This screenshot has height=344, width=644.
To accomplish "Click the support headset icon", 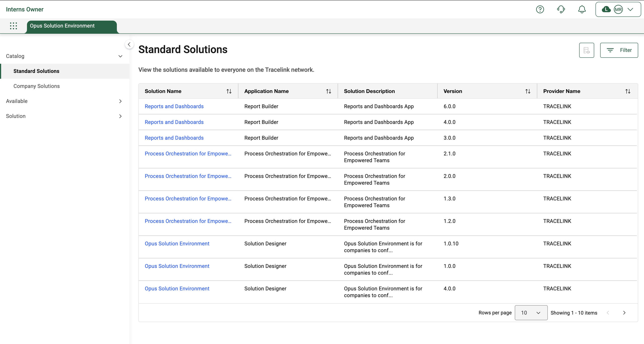I will pyautogui.click(x=561, y=10).
